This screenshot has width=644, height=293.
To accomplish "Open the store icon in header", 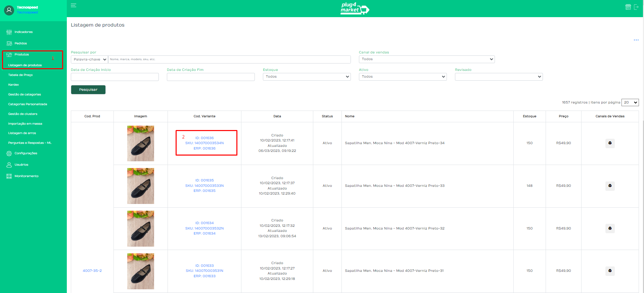I will (x=628, y=7).
